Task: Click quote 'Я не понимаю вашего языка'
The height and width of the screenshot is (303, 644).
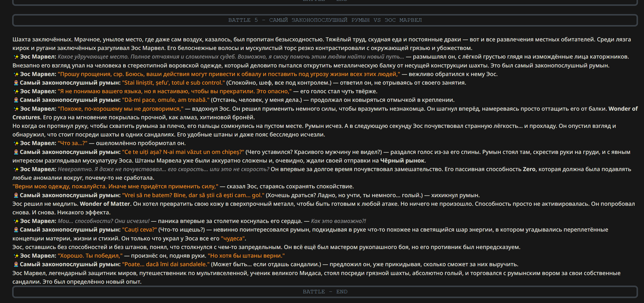Action: pyautogui.click(x=100, y=91)
